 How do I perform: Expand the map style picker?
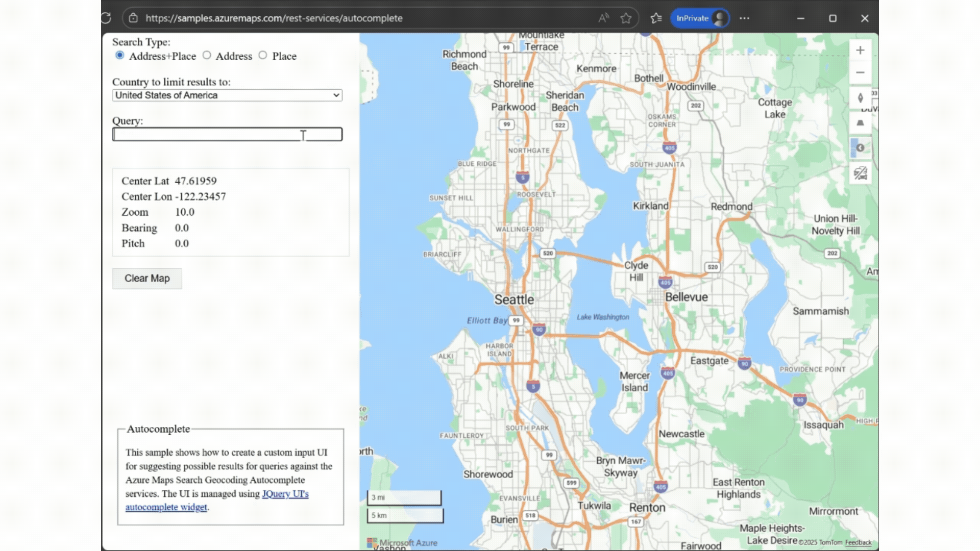[x=860, y=148]
